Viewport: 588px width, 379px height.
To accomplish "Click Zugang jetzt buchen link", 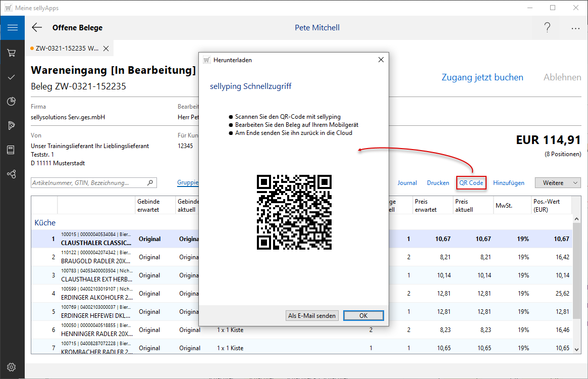I will pyautogui.click(x=482, y=77).
